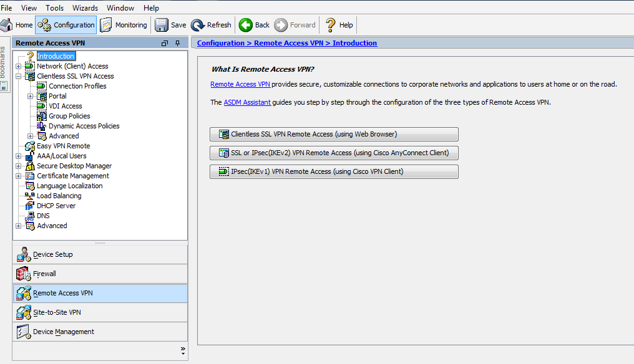The width and height of the screenshot is (634, 364).
Task: Open the Tools menu
Action: [x=54, y=7]
